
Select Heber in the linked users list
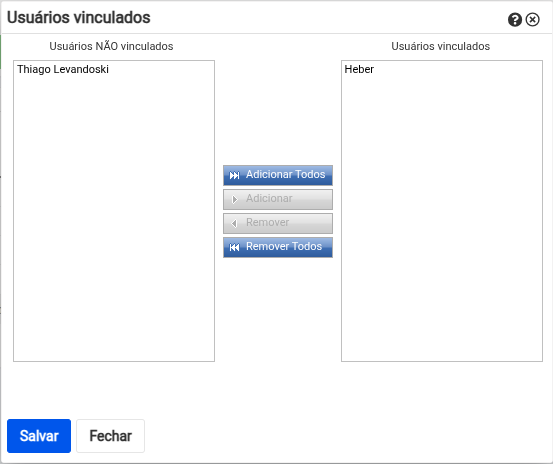(x=359, y=69)
